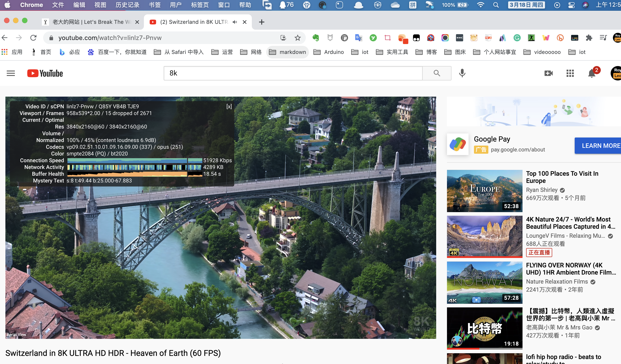Click the date 3月18日 周四 in menu bar
The width and height of the screenshot is (621, 364).
coord(526,5)
